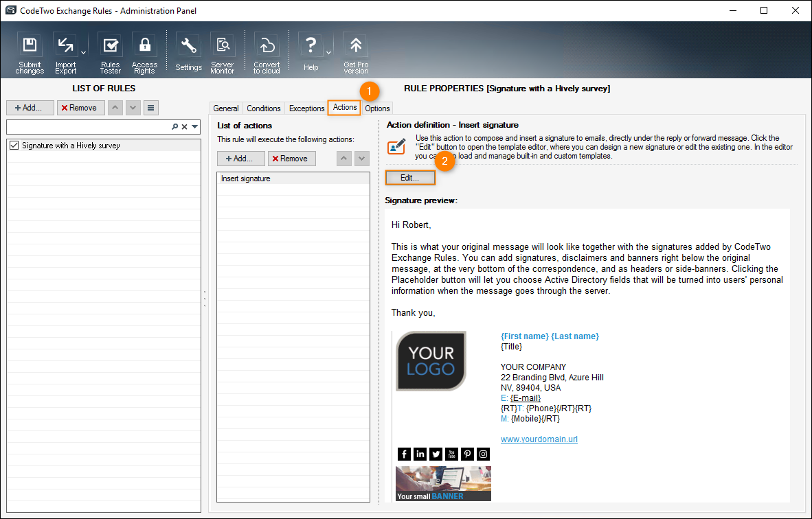The height and width of the screenshot is (519, 812).
Task: Move action up in list of actions
Action: pyautogui.click(x=344, y=159)
